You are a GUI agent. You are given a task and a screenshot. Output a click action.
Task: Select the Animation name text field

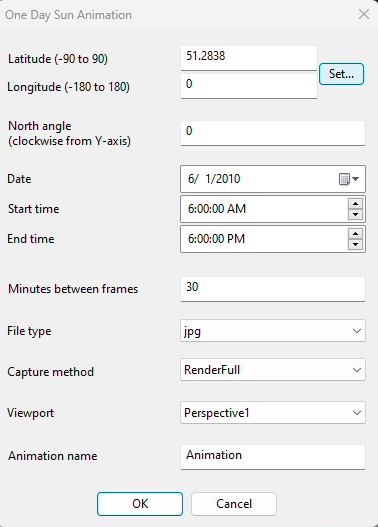(x=273, y=457)
